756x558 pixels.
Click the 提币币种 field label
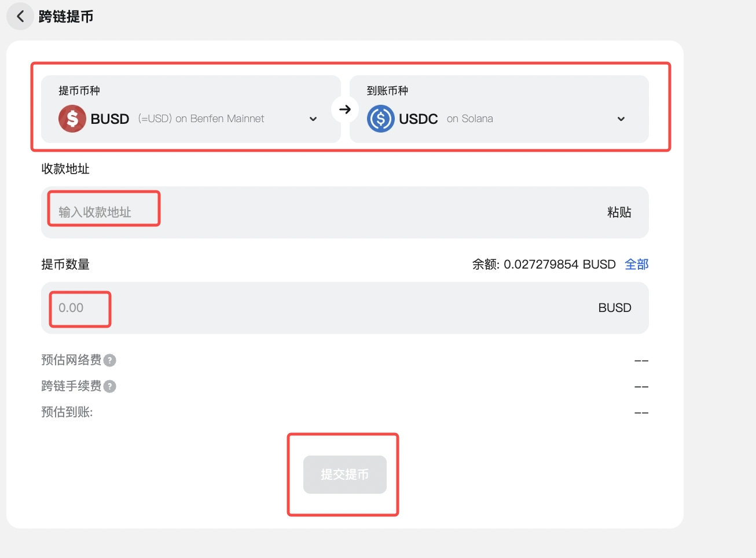pyautogui.click(x=79, y=91)
